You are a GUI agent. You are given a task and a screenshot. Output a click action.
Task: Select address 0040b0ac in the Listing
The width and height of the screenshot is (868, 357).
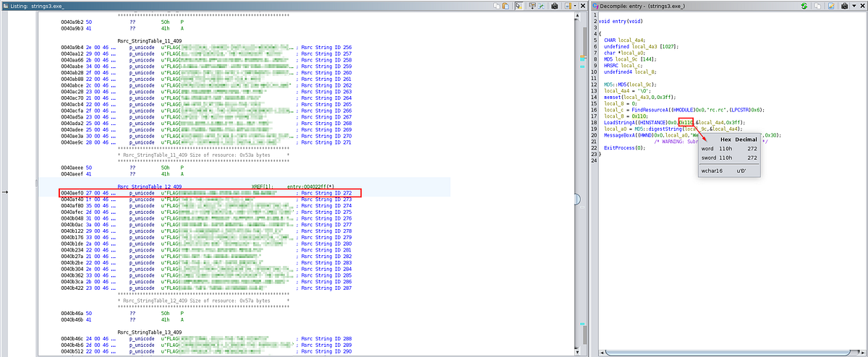point(74,225)
